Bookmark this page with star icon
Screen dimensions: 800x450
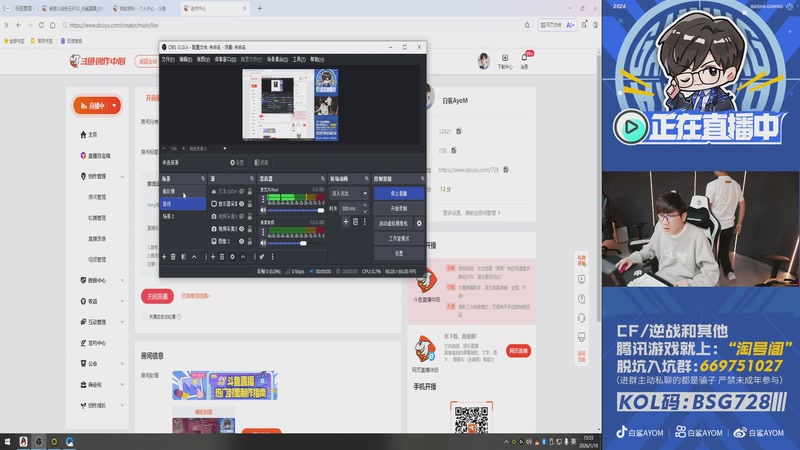click(527, 25)
